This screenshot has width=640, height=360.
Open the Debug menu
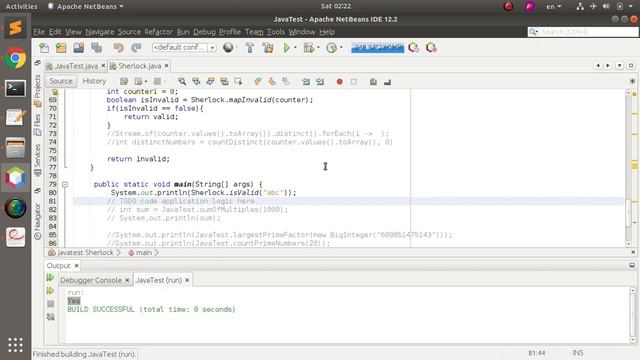click(204, 32)
